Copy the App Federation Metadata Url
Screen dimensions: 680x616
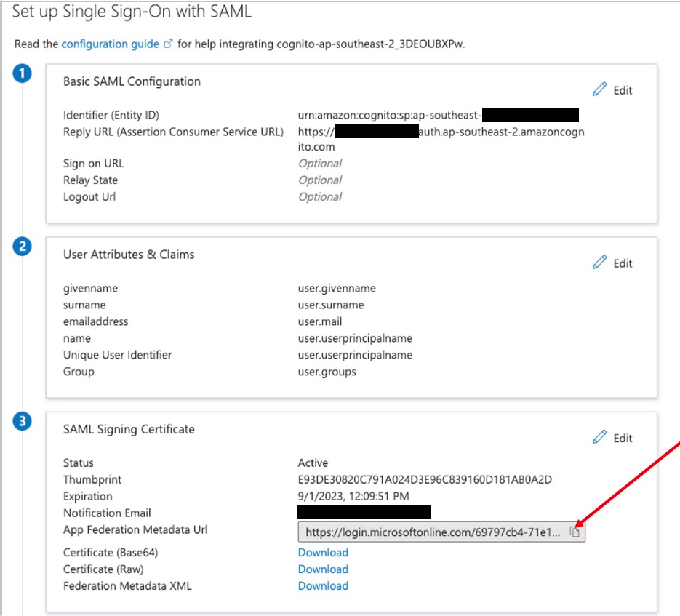click(575, 531)
